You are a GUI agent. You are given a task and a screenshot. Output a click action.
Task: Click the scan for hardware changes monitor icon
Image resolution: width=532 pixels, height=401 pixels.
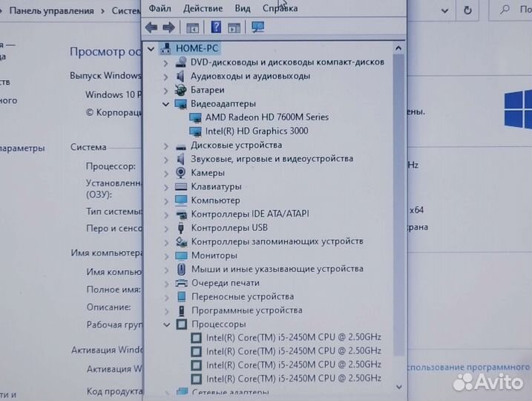258,27
